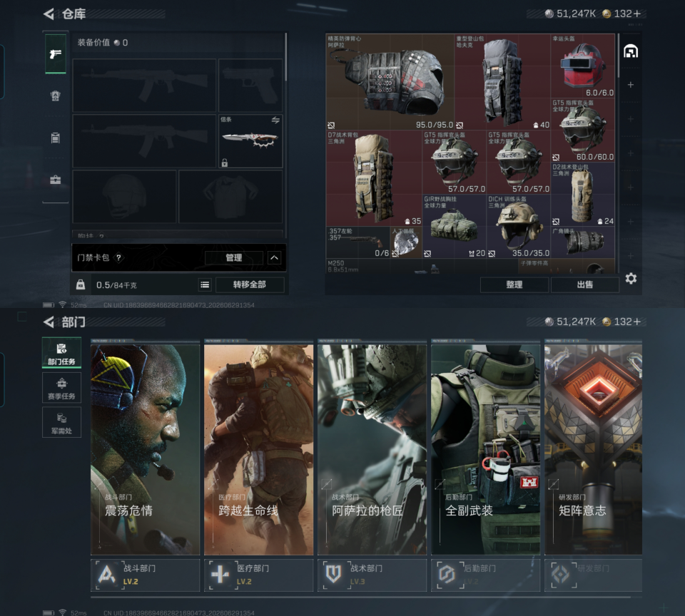Click the 0.5/84千克 weight text

(x=116, y=285)
